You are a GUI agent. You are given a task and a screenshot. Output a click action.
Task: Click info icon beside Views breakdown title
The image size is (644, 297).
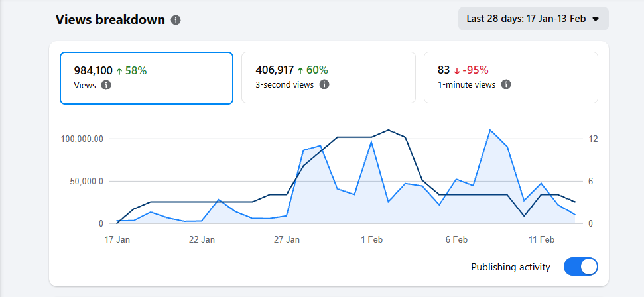pos(176,20)
